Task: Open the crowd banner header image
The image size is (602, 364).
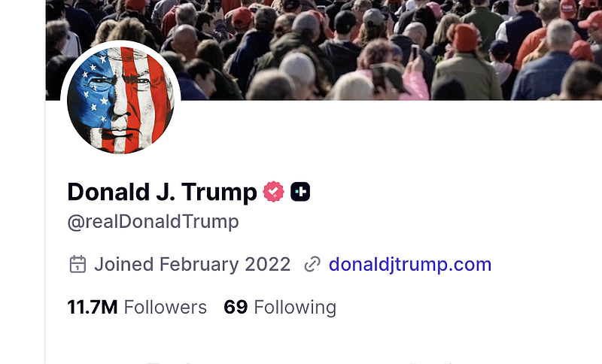Action: click(324, 50)
